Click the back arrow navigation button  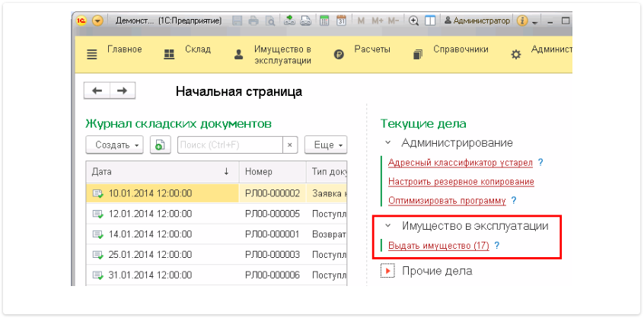pos(97,91)
